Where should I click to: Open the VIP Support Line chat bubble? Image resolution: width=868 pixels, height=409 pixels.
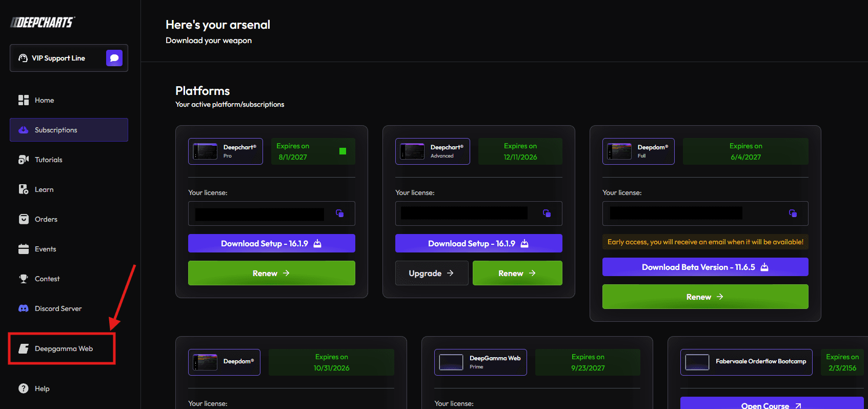pyautogui.click(x=114, y=58)
